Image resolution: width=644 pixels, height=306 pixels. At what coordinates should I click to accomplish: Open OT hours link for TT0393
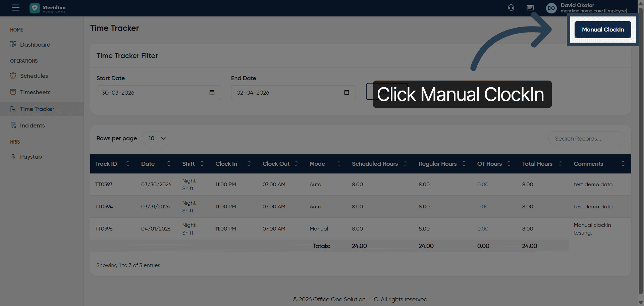click(483, 185)
